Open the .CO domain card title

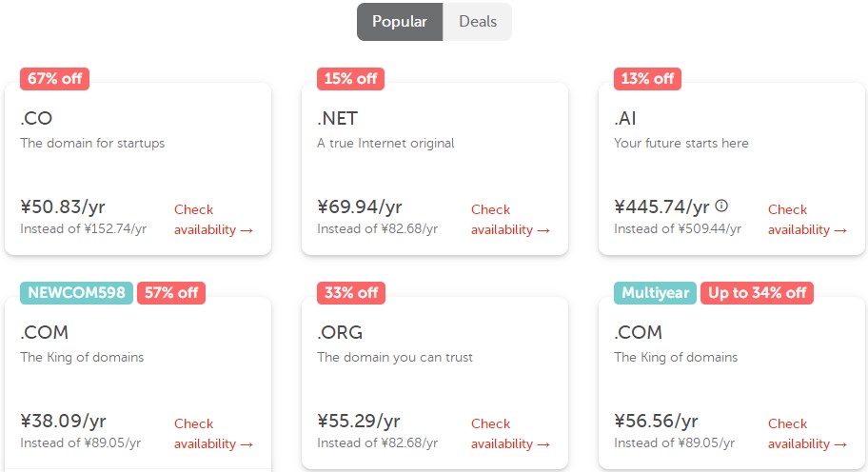36,119
